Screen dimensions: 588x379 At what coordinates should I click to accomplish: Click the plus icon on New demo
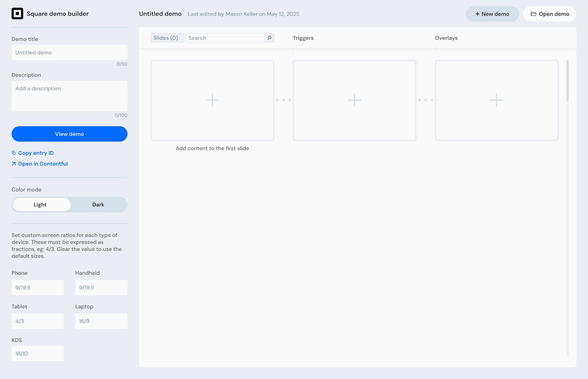[477, 14]
